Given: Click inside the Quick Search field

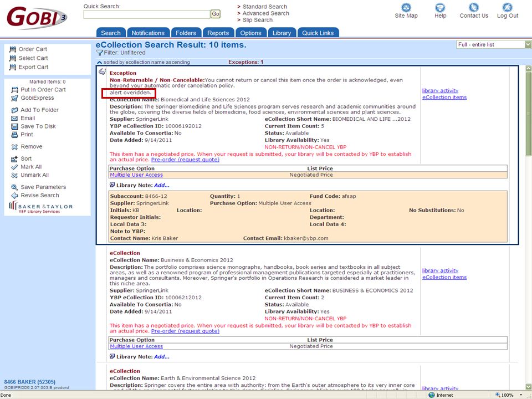Looking at the screenshot, I should coord(147,14).
